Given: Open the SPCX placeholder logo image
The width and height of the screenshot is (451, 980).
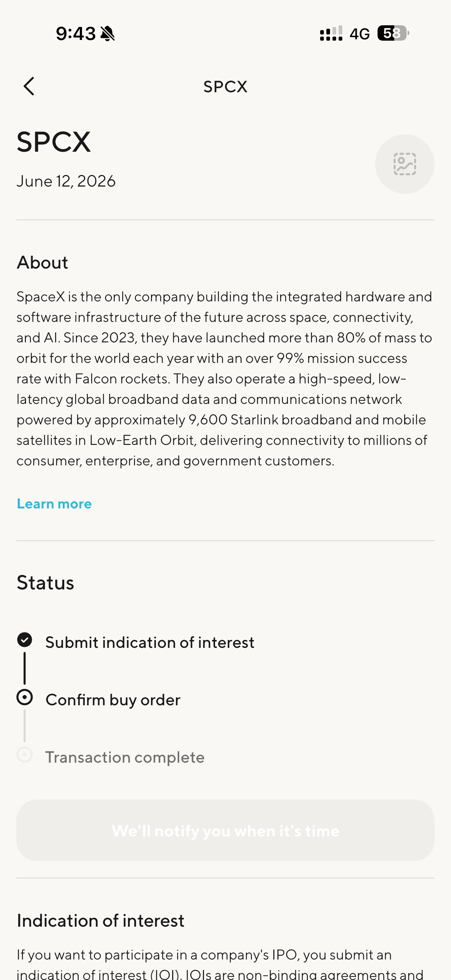Looking at the screenshot, I should (405, 164).
